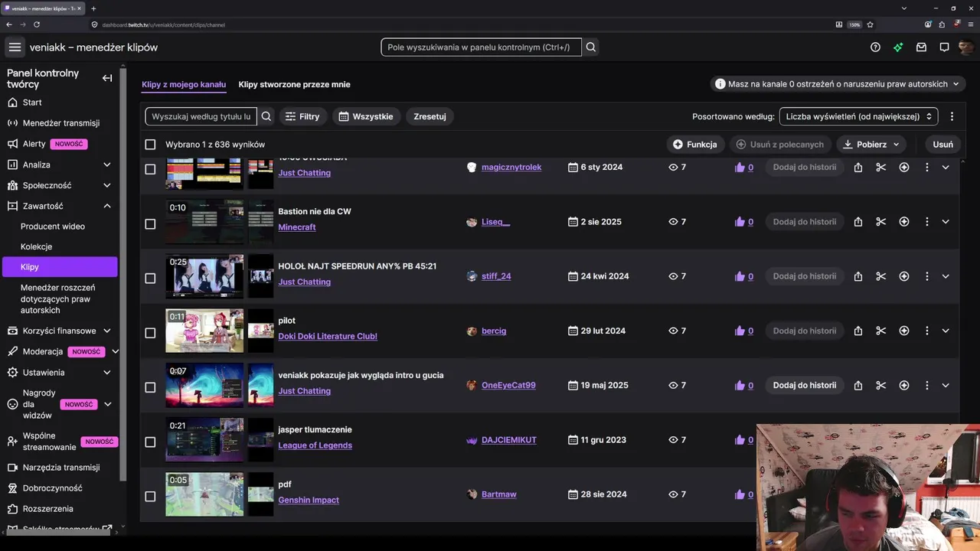Click the likes thumb icon for pdf clip
The width and height of the screenshot is (980, 551).
pyautogui.click(x=740, y=494)
